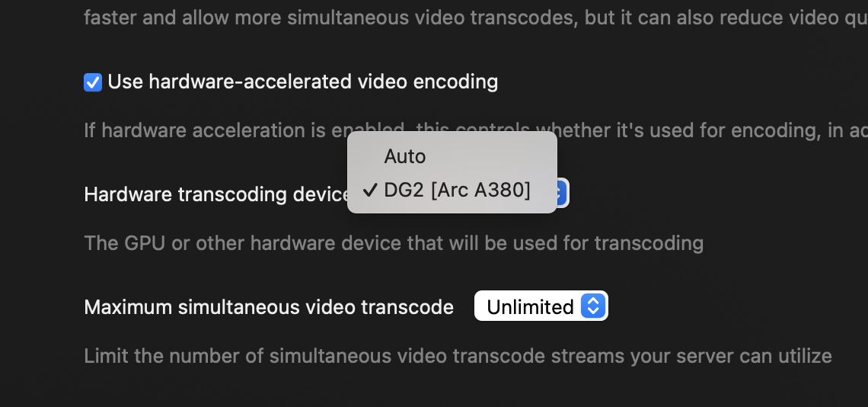Click the "Limit the number of simultaneous" help text
The image size is (868, 407).
[x=458, y=356]
